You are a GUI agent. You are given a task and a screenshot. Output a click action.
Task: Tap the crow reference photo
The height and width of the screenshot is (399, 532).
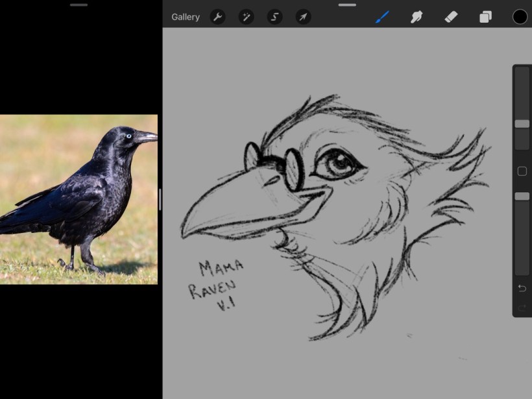click(x=79, y=199)
